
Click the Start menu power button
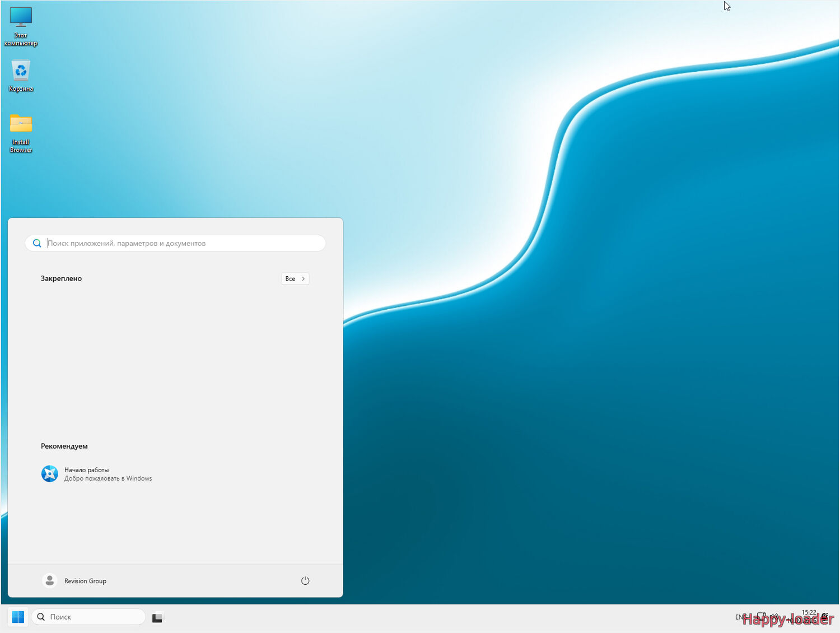[x=305, y=581]
